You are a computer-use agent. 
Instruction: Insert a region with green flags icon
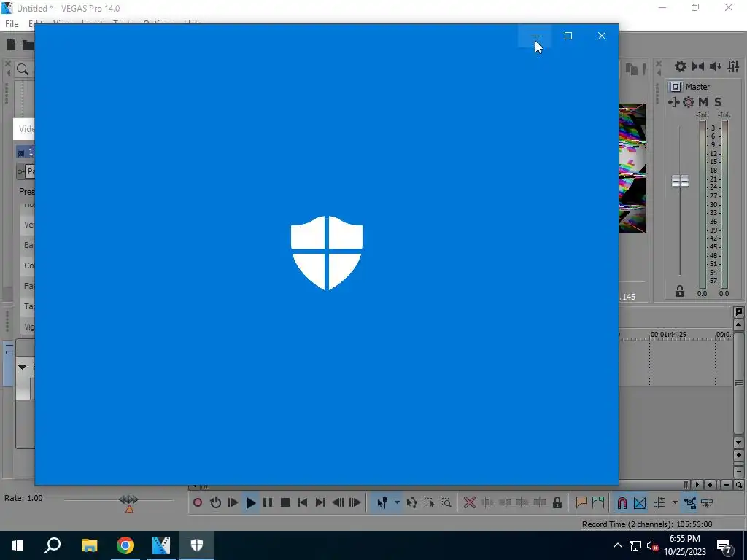tap(598, 502)
